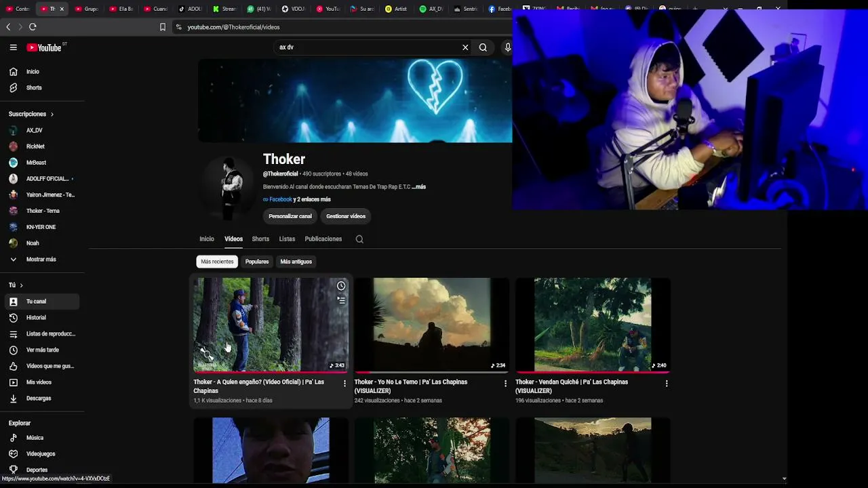Viewport: 868px width, 488px height.
Task: Open the YouTube hamburger guide menu
Action: 13,47
